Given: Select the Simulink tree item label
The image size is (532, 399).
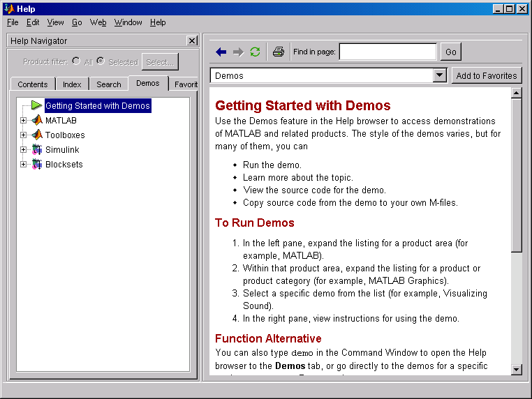Looking at the screenshot, I should coord(62,149).
